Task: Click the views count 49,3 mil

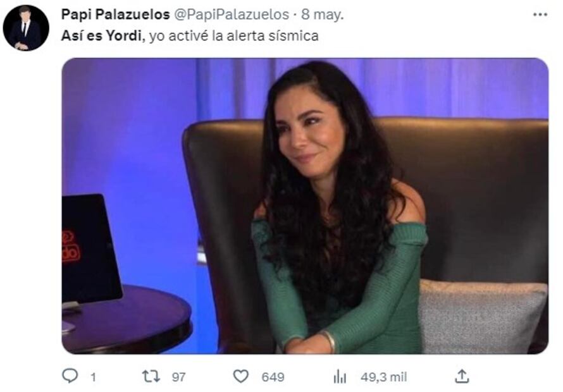Action: coord(384,377)
